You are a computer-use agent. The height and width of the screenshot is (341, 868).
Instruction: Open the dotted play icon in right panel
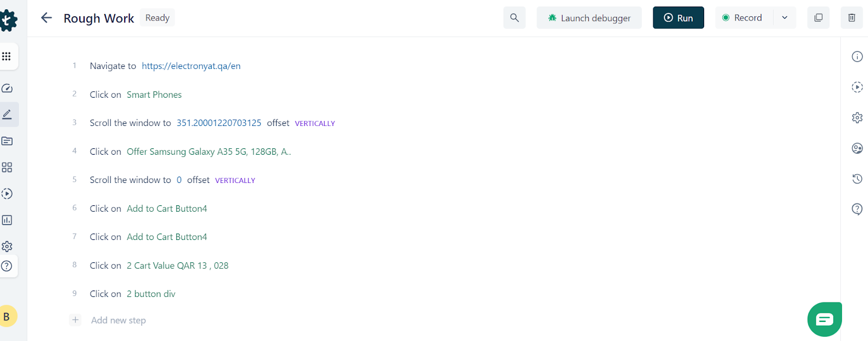click(x=857, y=87)
